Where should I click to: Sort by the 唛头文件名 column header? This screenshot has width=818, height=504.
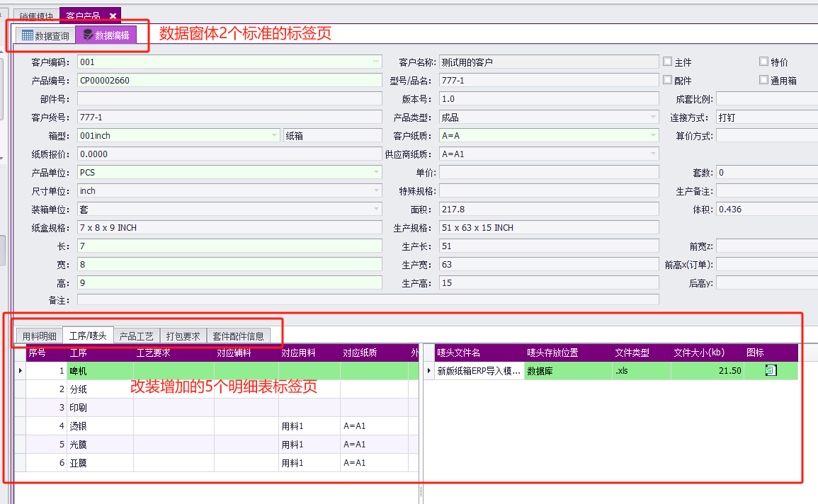[x=479, y=353]
